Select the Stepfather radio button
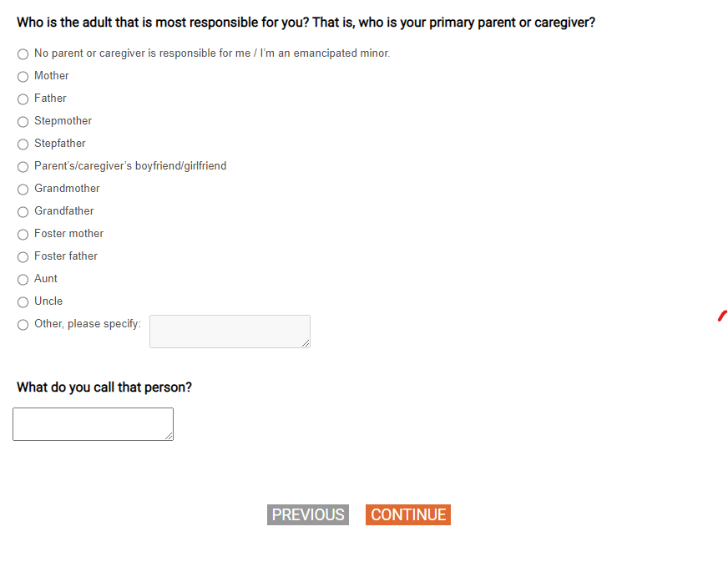Viewport: 728px width, 562px height. [x=23, y=144]
